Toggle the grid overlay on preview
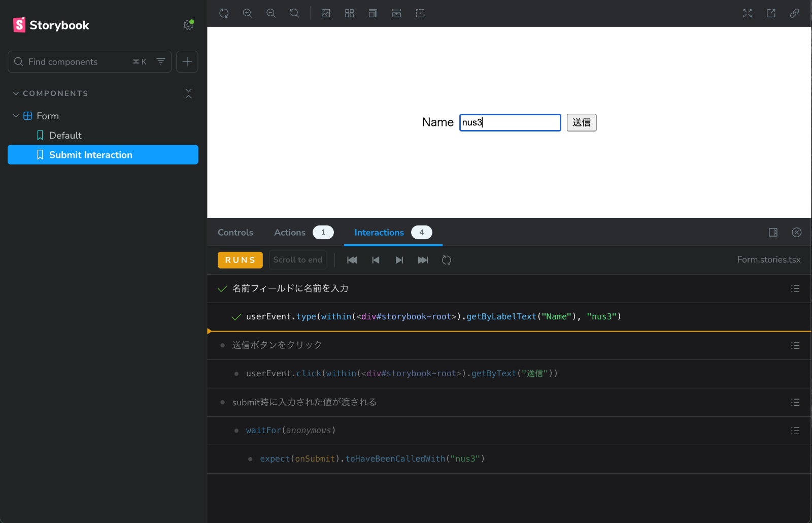 (x=349, y=13)
